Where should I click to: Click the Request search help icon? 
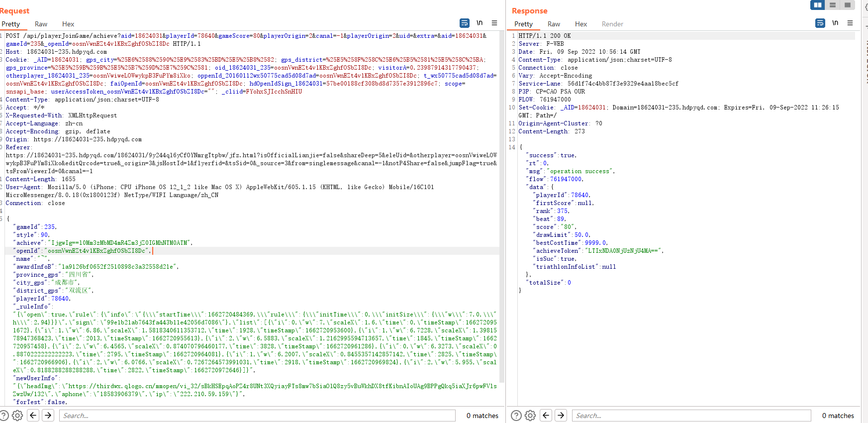pos(4,416)
